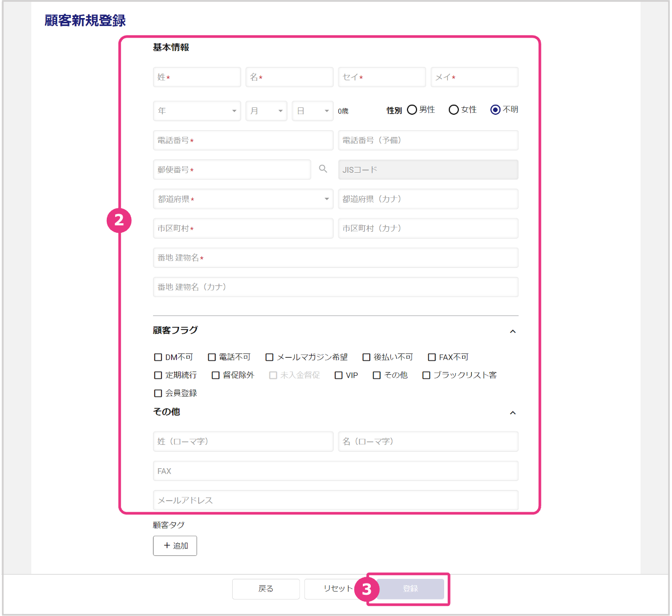Select the 男性 gender radio button
The height and width of the screenshot is (616, 672).
[x=412, y=110]
